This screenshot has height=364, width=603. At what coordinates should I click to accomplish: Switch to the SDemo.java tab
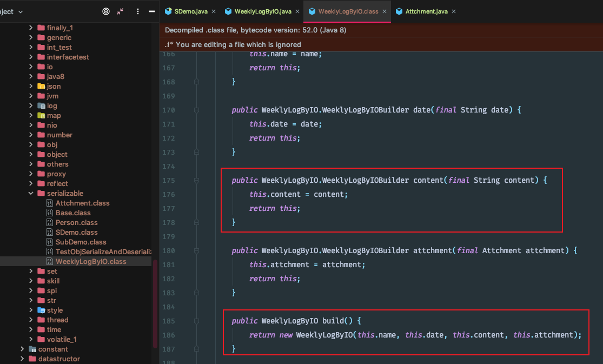tap(187, 11)
